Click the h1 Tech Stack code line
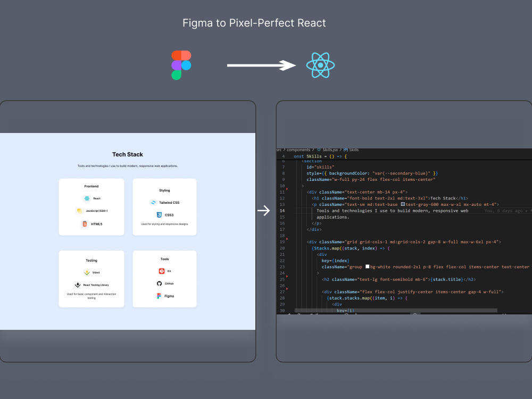Viewport: 532px width, 399px height. (390, 198)
